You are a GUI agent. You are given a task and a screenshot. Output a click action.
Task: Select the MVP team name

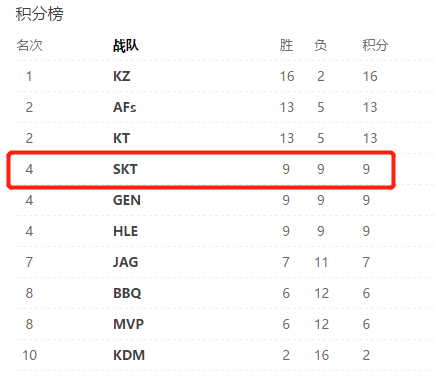[129, 324]
